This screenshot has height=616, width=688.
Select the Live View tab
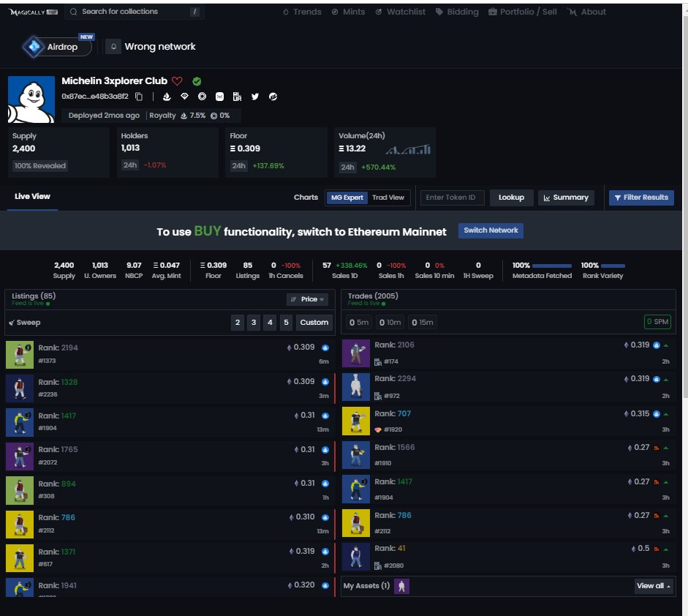pos(32,197)
